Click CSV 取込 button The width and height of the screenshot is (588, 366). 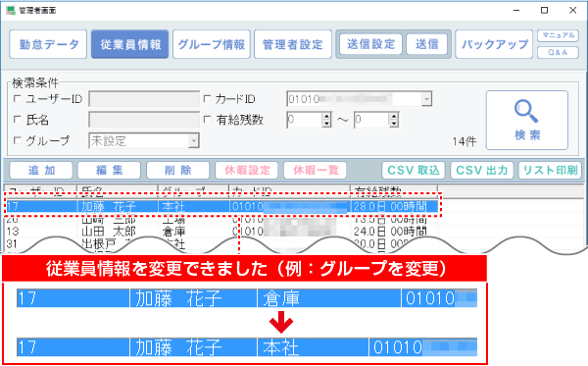point(414,171)
